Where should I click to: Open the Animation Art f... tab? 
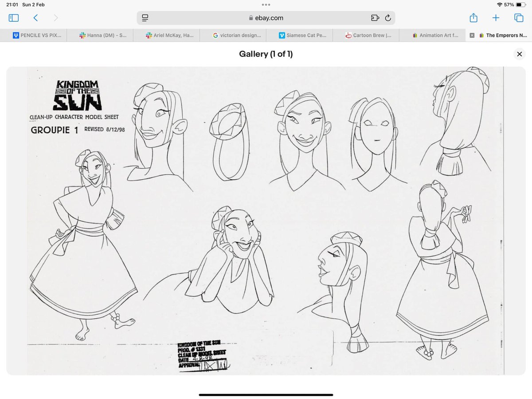pyautogui.click(x=432, y=36)
